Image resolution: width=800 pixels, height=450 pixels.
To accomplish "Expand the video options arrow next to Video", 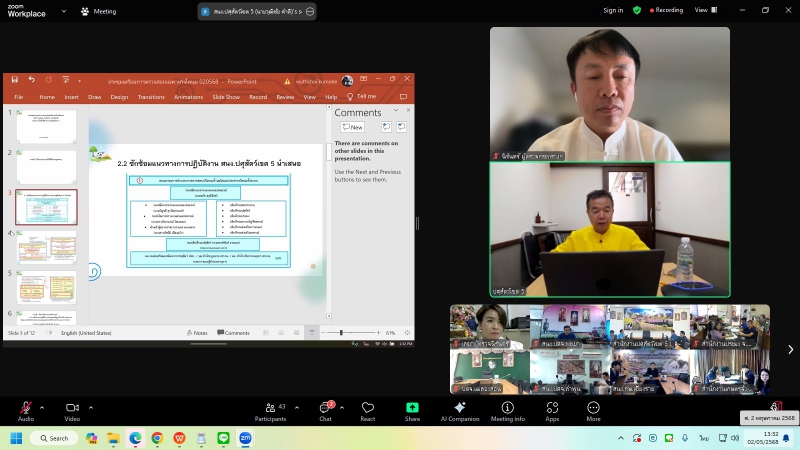I will (90, 405).
